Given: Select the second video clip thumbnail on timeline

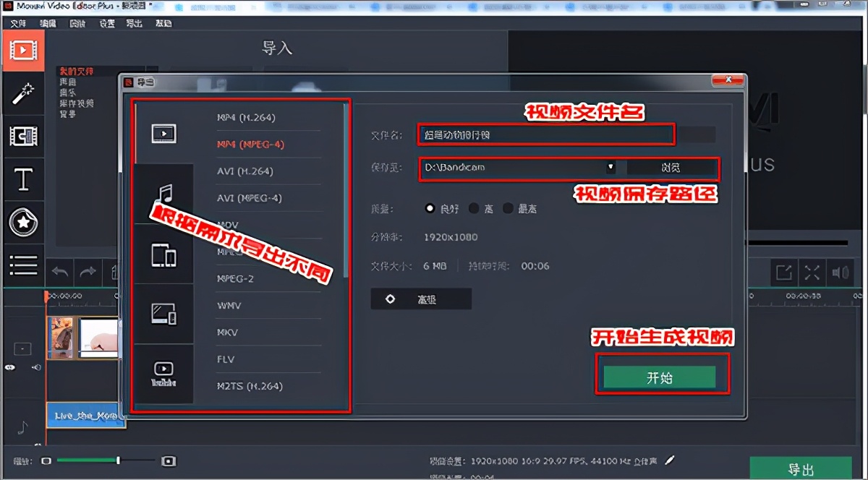Looking at the screenshot, I should pyautogui.click(x=98, y=338).
